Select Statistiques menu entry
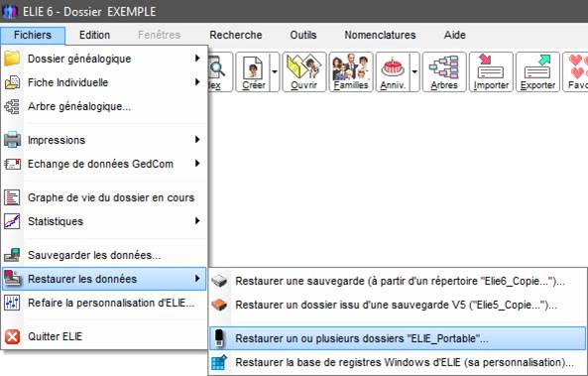 click(x=104, y=221)
